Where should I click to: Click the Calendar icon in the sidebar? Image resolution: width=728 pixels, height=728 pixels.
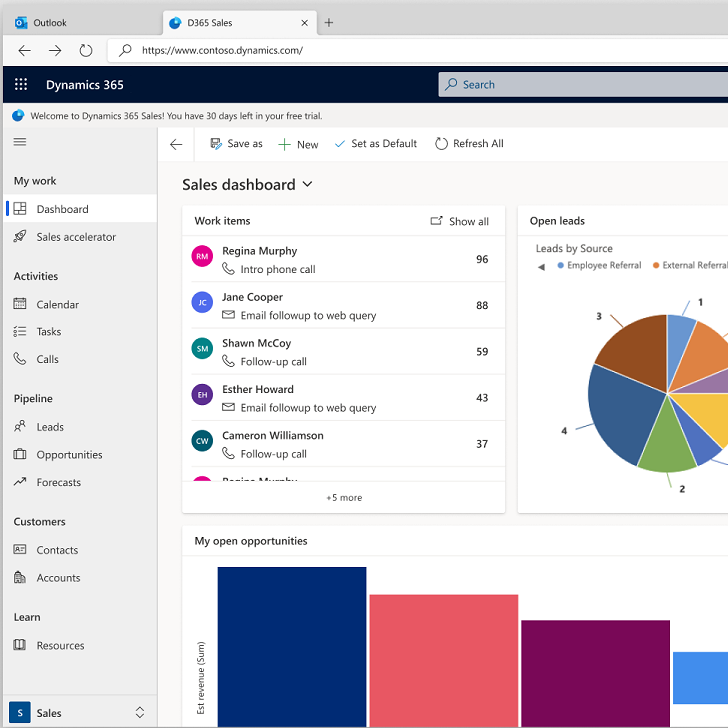[20, 304]
